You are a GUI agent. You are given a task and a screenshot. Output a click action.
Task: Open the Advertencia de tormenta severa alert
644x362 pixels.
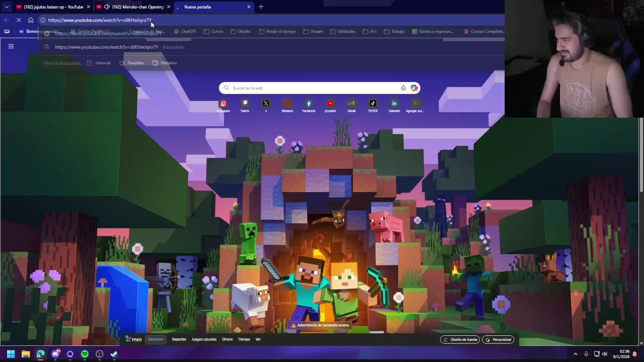point(319,325)
